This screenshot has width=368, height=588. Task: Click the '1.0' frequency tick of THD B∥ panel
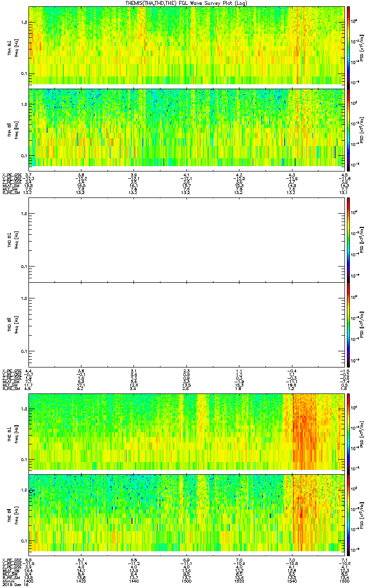click(24, 298)
